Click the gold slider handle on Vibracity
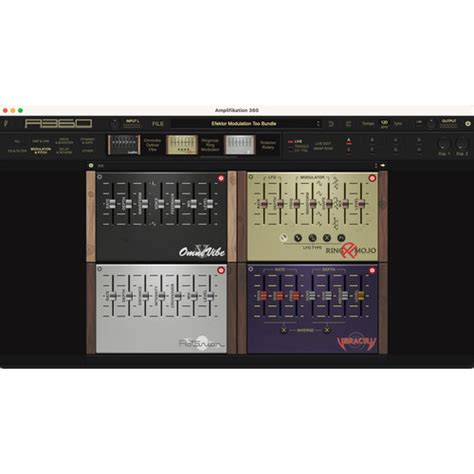The width and height of the screenshot is (474, 474). coord(361,296)
